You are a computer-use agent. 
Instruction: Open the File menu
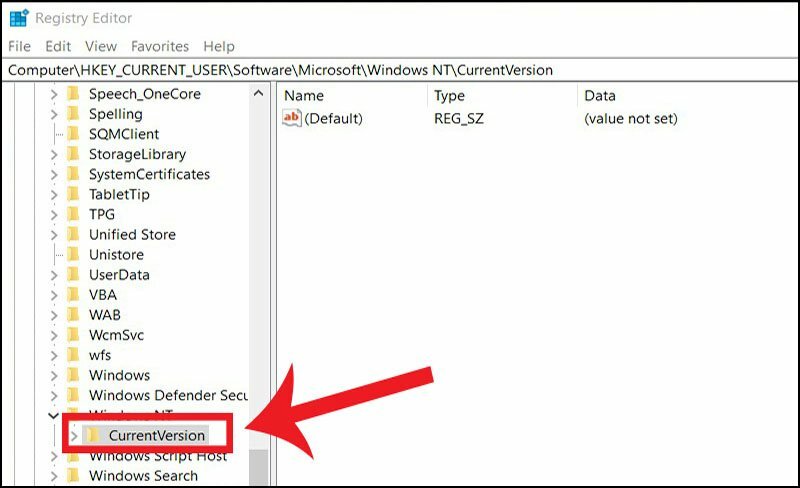tap(19, 46)
